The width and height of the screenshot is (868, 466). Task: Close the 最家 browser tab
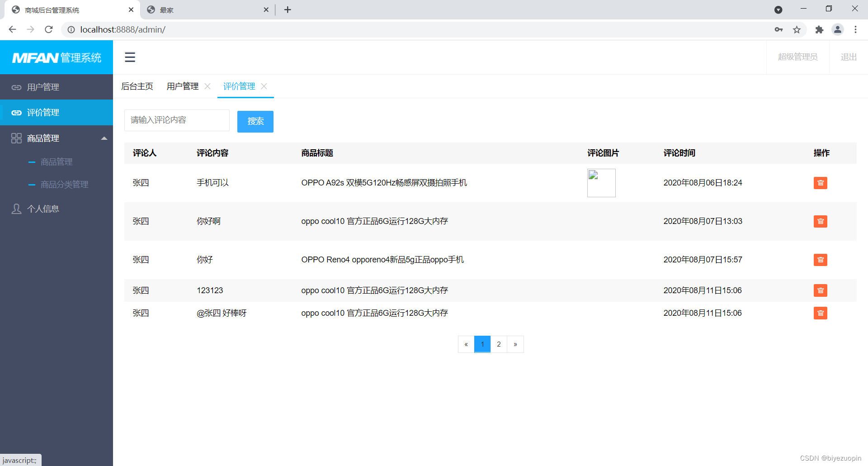pos(266,10)
